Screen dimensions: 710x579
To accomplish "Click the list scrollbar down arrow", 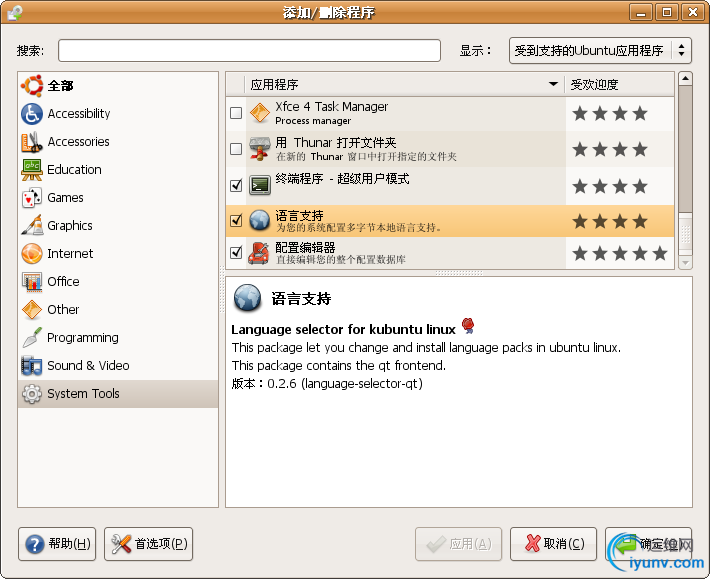I will pyautogui.click(x=686, y=262).
